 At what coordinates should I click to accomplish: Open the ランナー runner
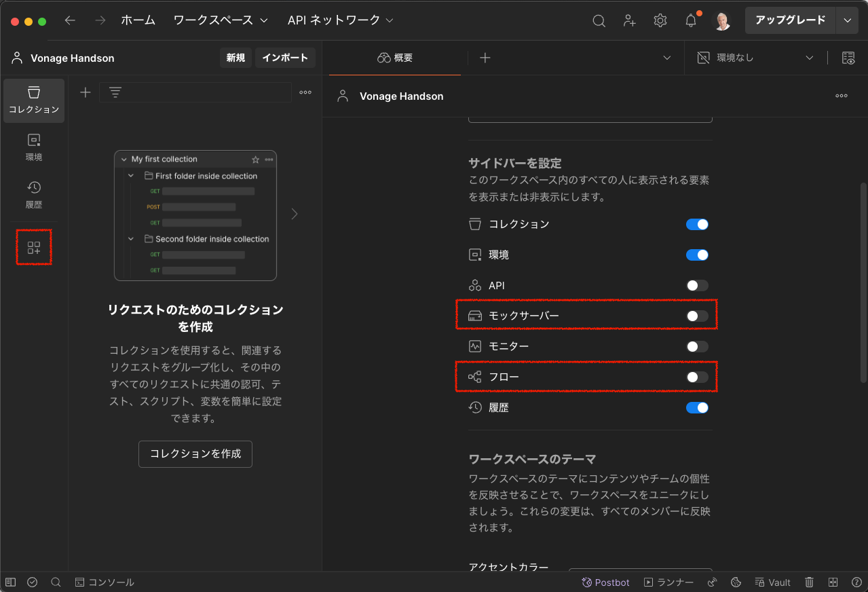pos(668,582)
